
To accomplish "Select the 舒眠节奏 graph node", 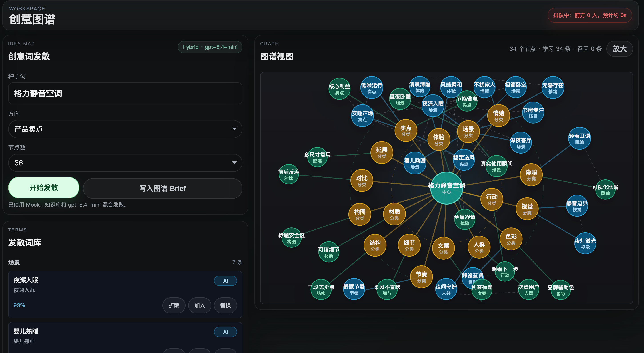I will [354, 289].
